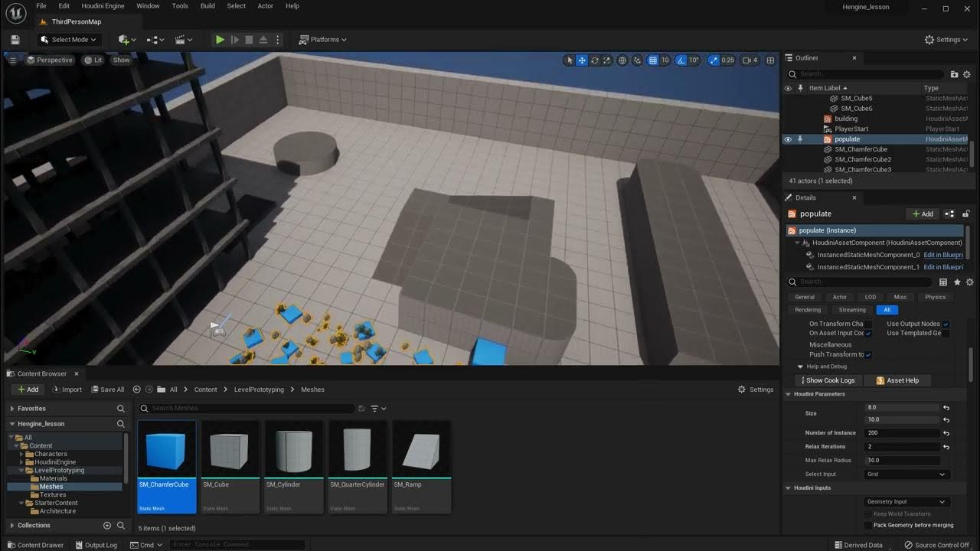Viewport: 980px width, 551px height.
Task: Toggle the Pack Geometry before merging checkbox
Action: pyautogui.click(x=868, y=526)
